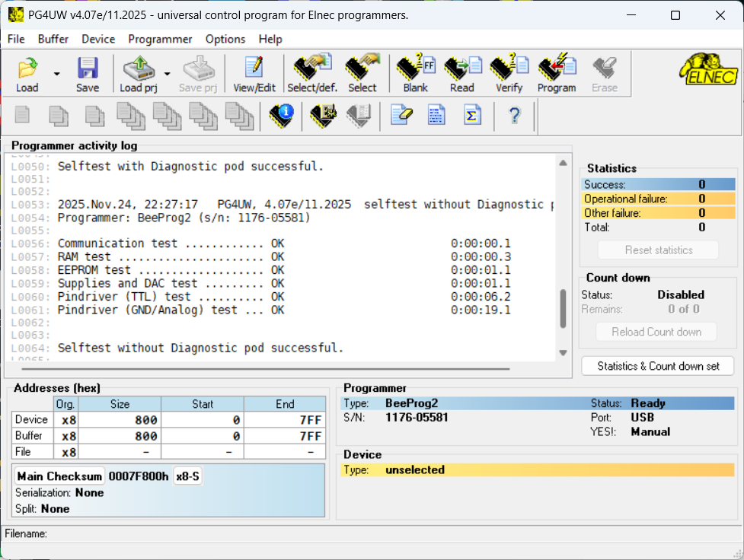Click Statistics & Count down set button
Screen dimensions: 744x560
[x=658, y=366]
